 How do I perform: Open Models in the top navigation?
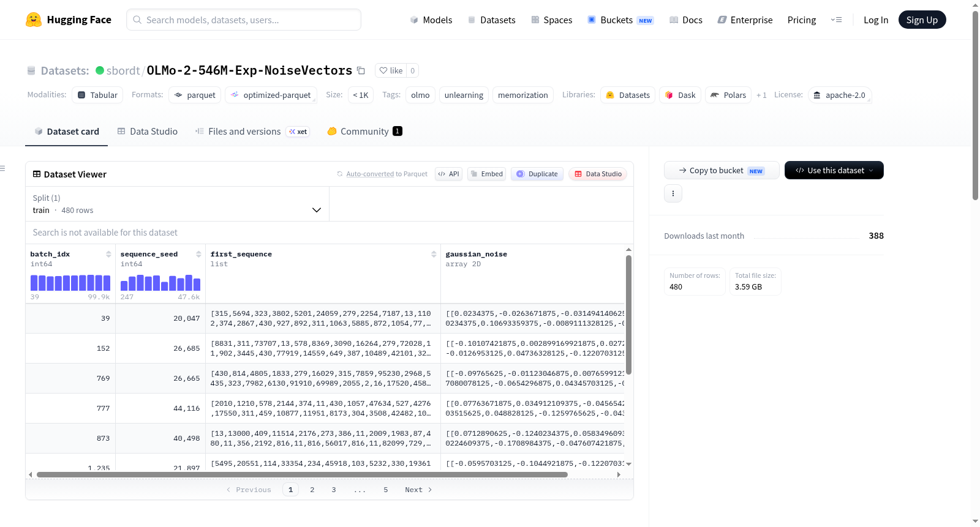431,20
